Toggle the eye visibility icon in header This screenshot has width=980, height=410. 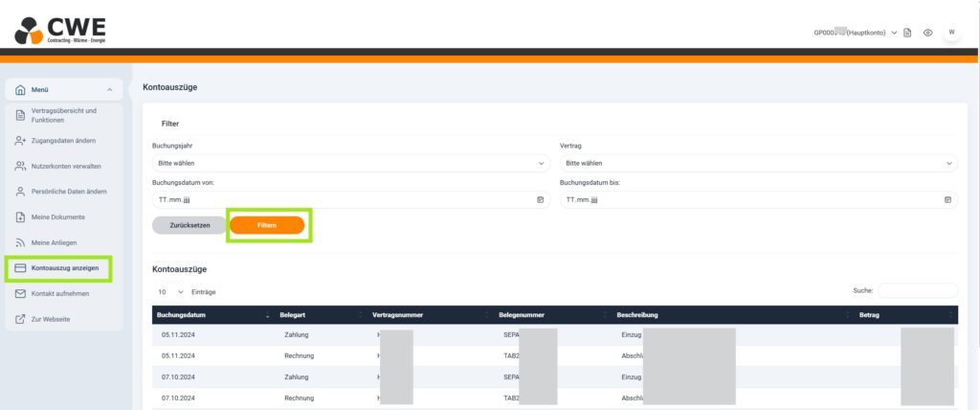[927, 33]
